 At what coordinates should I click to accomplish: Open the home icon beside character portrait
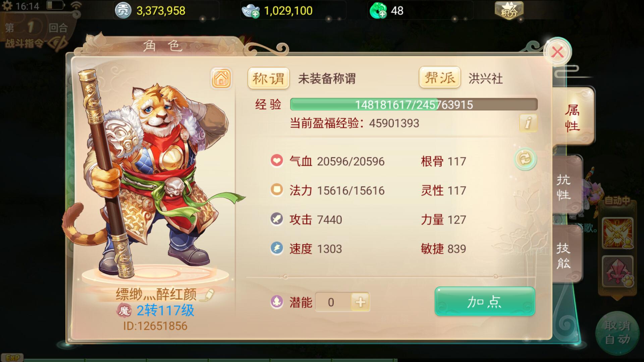coord(221,78)
